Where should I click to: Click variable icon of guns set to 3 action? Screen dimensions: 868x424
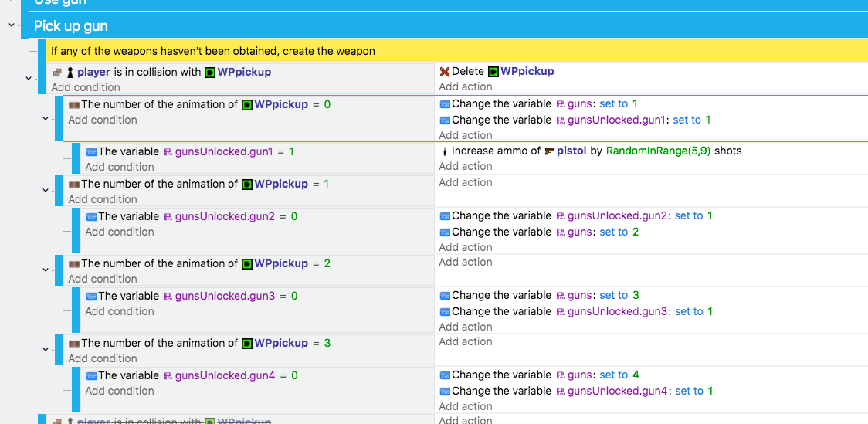point(445,296)
